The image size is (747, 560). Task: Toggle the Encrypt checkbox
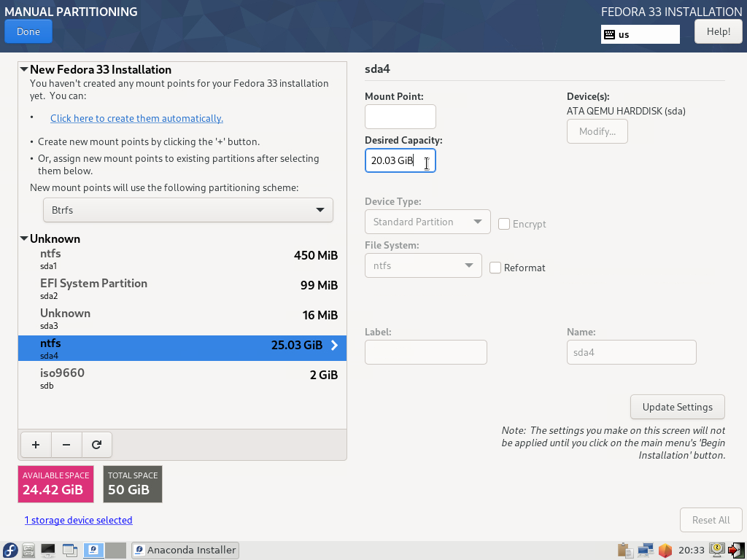pyautogui.click(x=504, y=224)
